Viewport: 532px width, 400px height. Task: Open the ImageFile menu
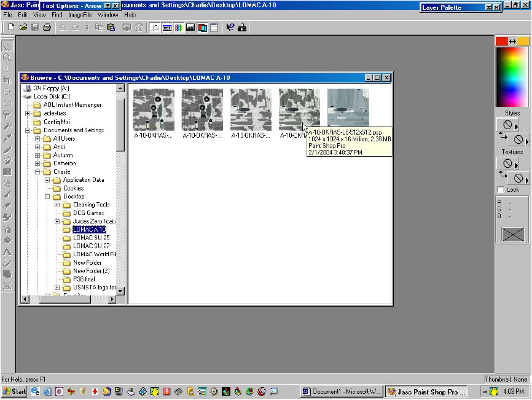click(80, 15)
